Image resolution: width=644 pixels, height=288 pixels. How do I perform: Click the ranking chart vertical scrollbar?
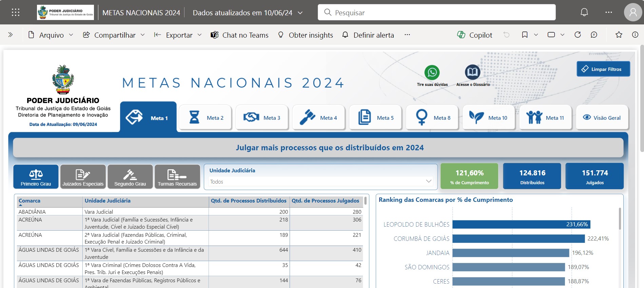(620, 219)
